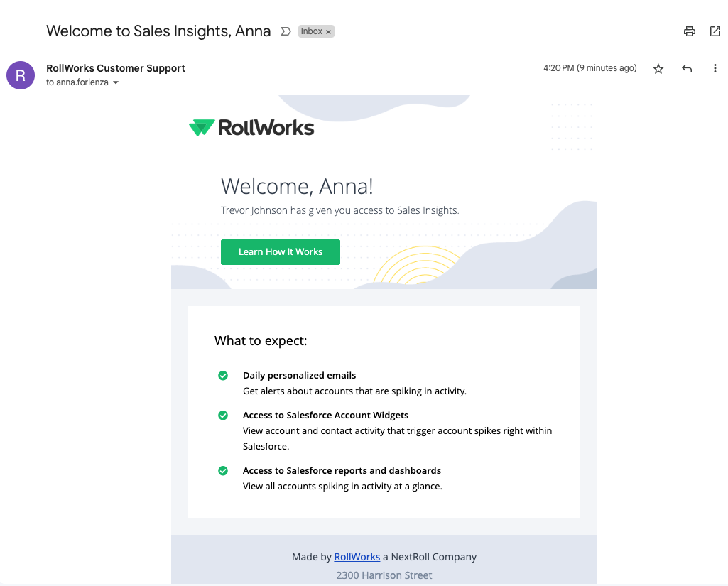The height and width of the screenshot is (586, 728).
Task: Open the three-dot more options menu
Action: click(715, 68)
